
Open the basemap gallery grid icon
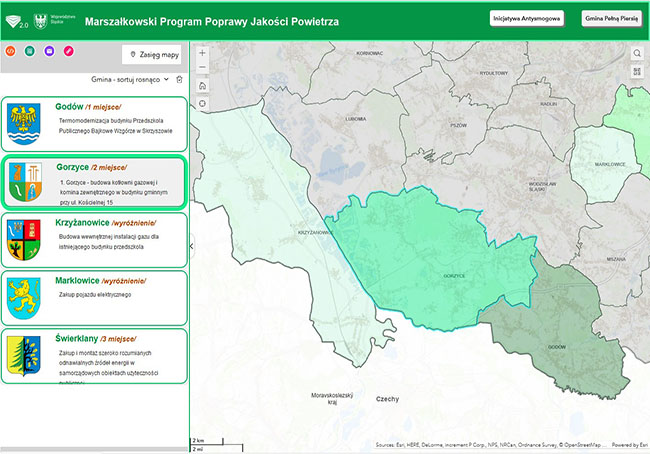coord(637,70)
